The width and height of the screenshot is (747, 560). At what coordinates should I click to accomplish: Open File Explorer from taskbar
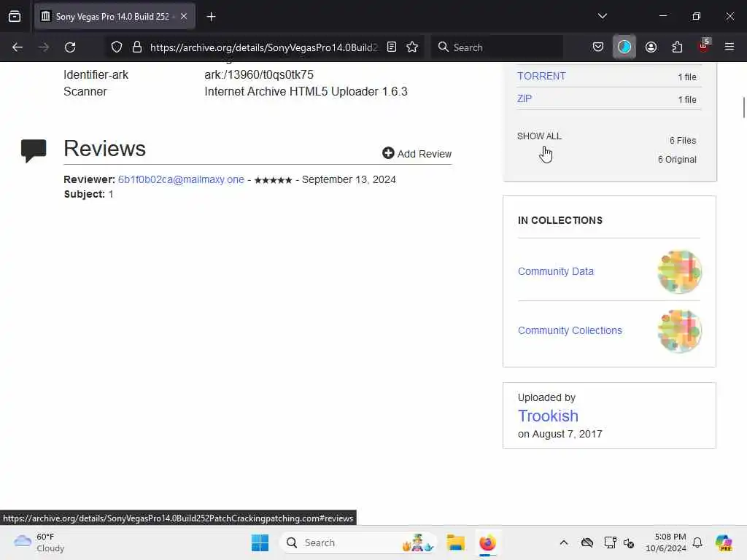pos(455,542)
